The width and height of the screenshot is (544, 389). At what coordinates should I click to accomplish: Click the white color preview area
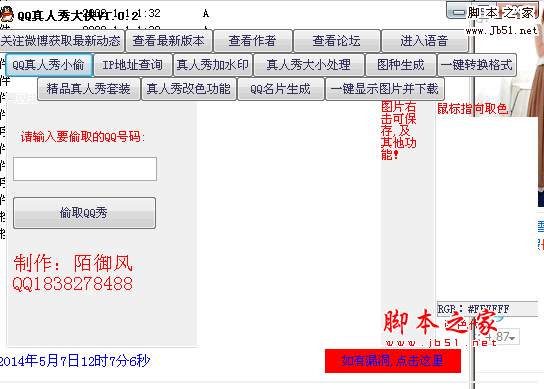click(x=487, y=208)
